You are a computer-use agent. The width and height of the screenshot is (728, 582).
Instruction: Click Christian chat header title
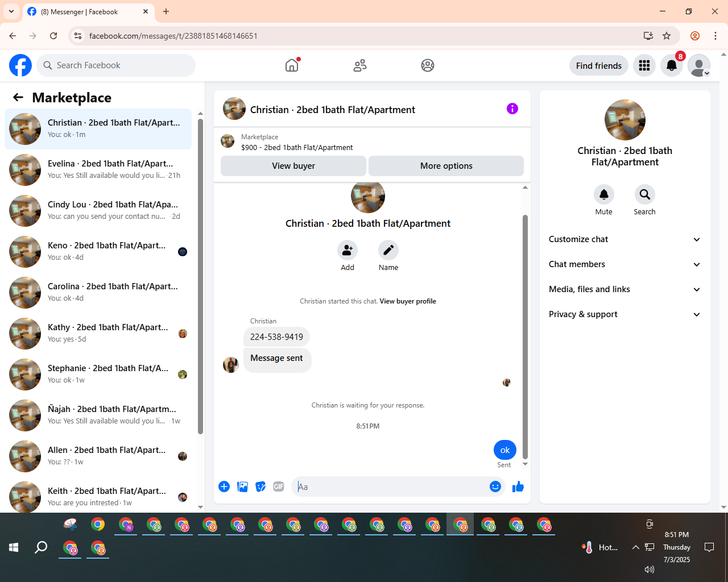(x=333, y=110)
